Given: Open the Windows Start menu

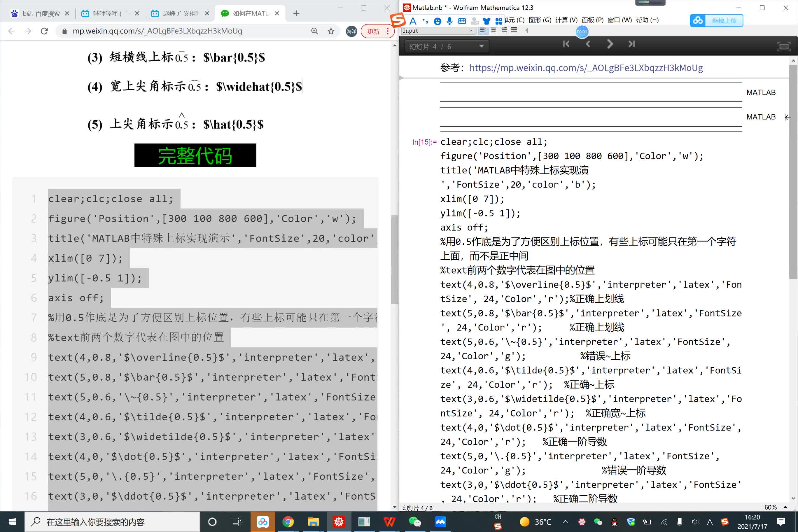Looking at the screenshot, I should click(x=12, y=522).
